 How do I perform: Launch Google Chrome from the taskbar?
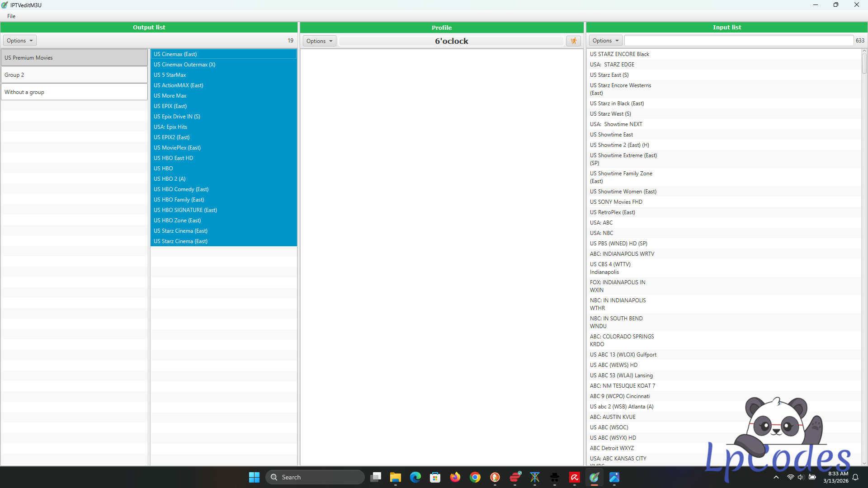(x=475, y=477)
